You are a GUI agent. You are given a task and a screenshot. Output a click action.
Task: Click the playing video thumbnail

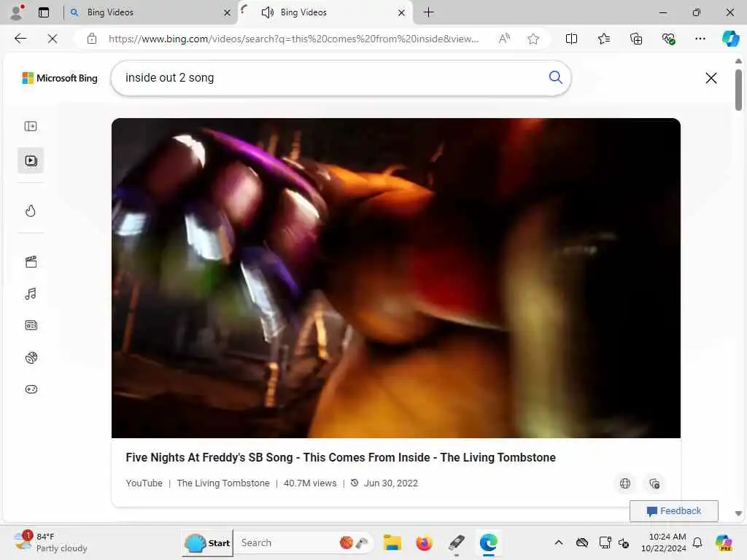pyautogui.click(x=396, y=278)
